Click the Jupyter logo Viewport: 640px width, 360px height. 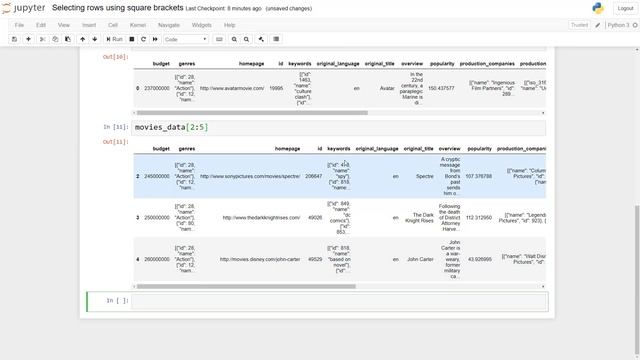click(24, 8)
